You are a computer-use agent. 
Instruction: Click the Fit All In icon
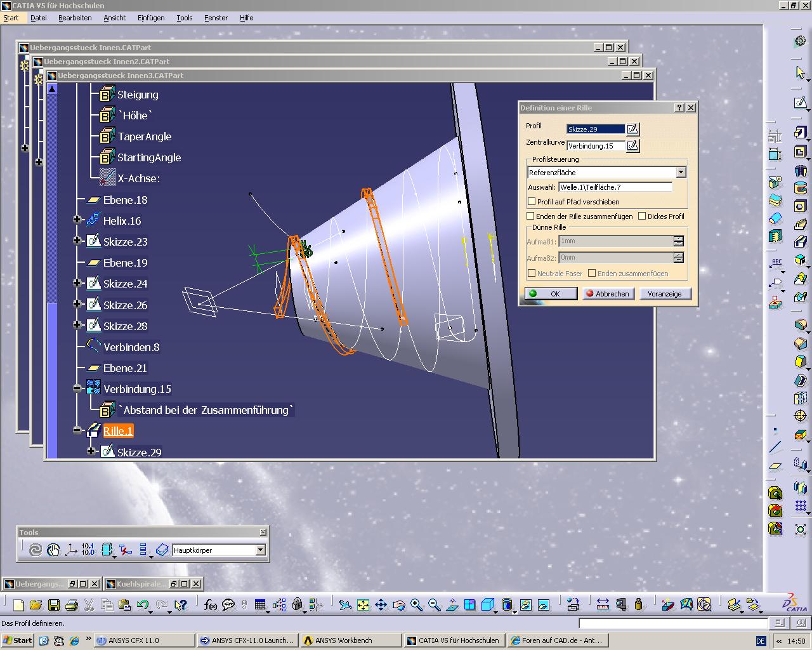tap(363, 605)
